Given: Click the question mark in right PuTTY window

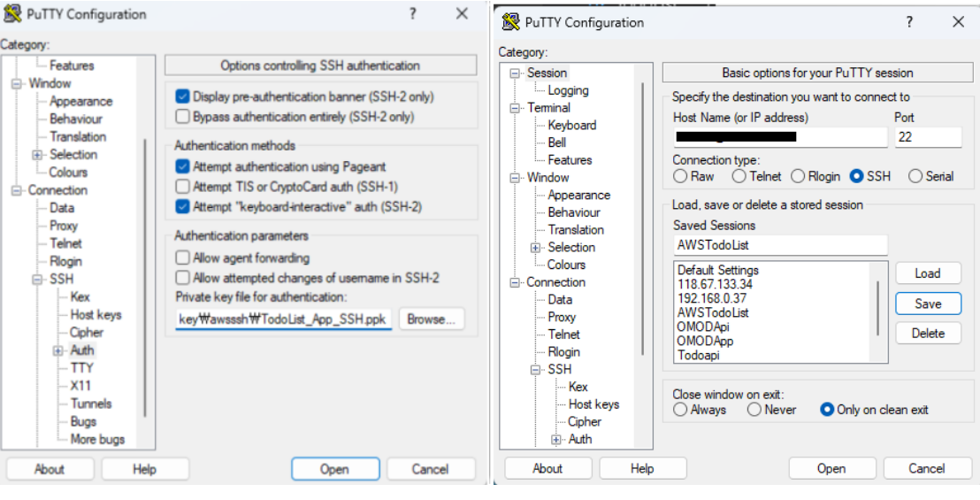Looking at the screenshot, I should click(x=909, y=22).
